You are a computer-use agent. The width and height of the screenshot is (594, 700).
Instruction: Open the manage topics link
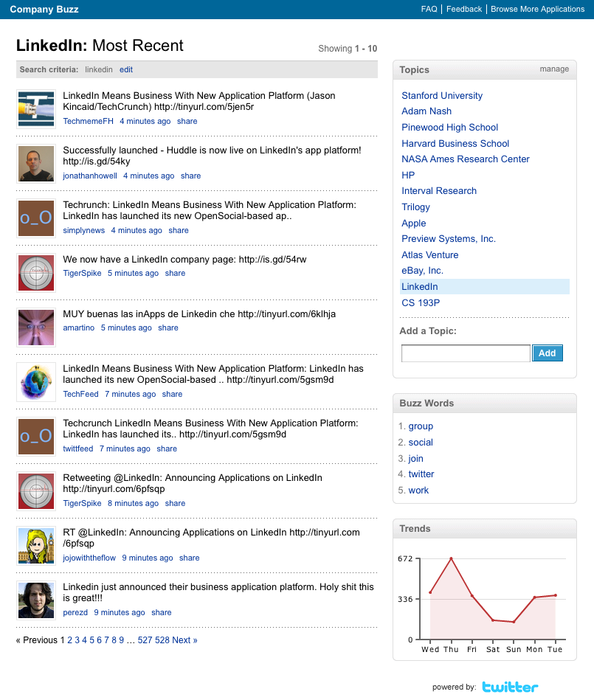point(554,69)
